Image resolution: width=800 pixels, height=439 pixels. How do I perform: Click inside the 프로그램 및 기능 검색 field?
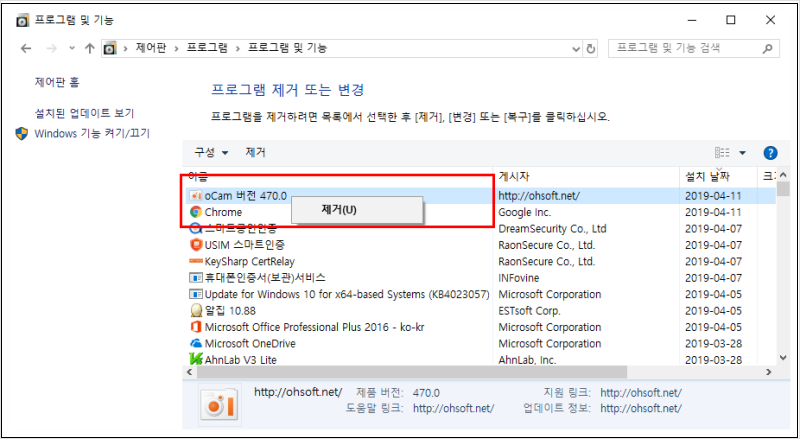684,49
